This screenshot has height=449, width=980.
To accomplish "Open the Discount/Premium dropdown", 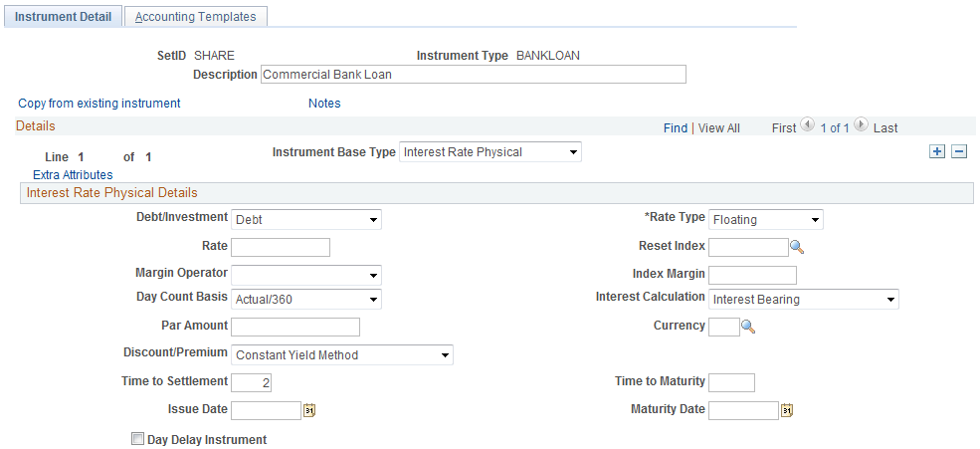I will coord(341,355).
